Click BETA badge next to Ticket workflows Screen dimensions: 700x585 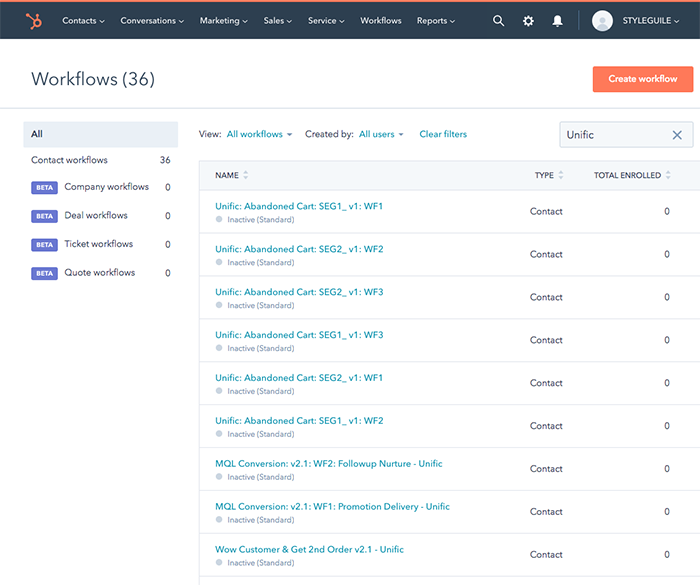[x=44, y=245]
